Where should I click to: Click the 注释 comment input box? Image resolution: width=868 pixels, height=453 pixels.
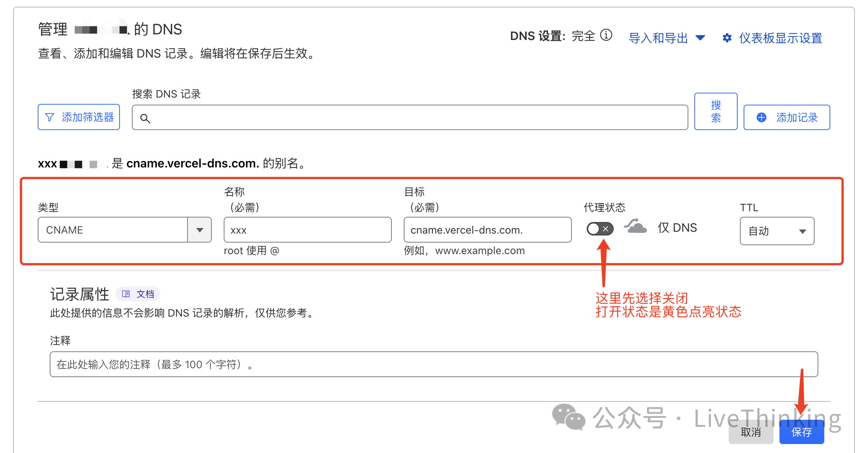click(x=434, y=364)
